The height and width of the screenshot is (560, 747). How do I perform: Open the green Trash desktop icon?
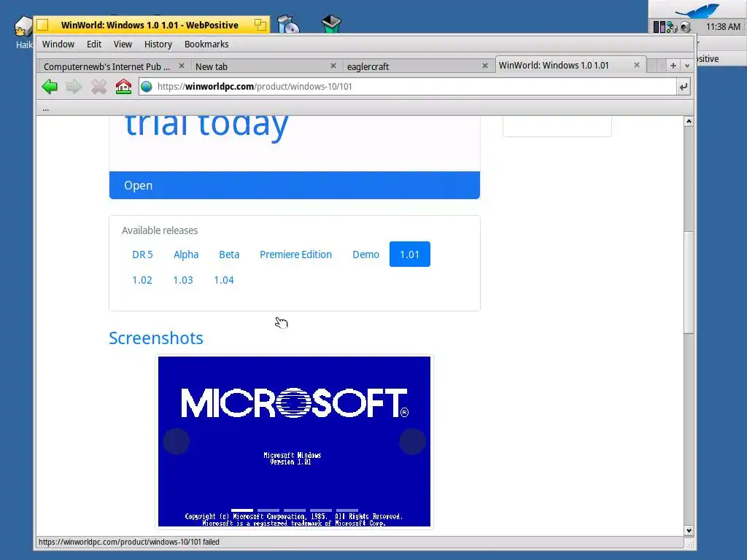pos(331,24)
